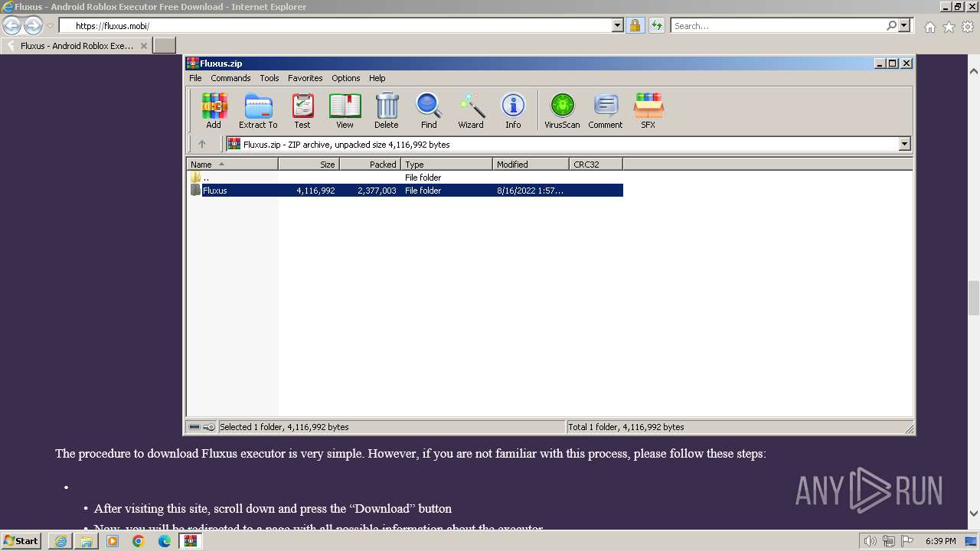Click Selected 1 folder status text
Image resolution: width=980 pixels, height=551 pixels.
tap(284, 427)
